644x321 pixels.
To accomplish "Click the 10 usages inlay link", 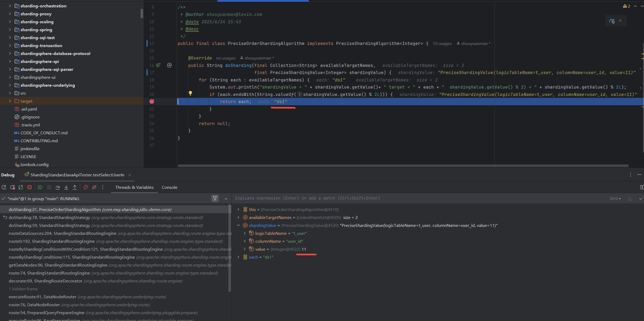I will point(442,44).
